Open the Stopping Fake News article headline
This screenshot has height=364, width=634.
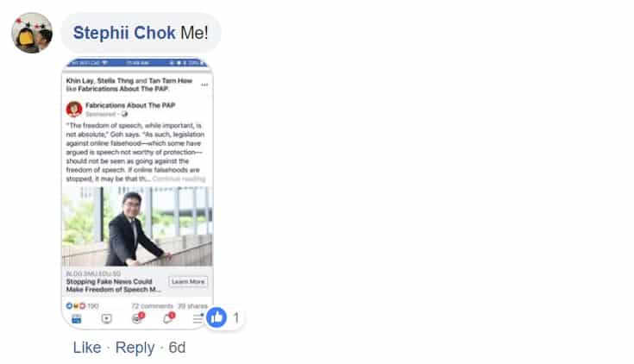pyautogui.click(x=113, y=286)
